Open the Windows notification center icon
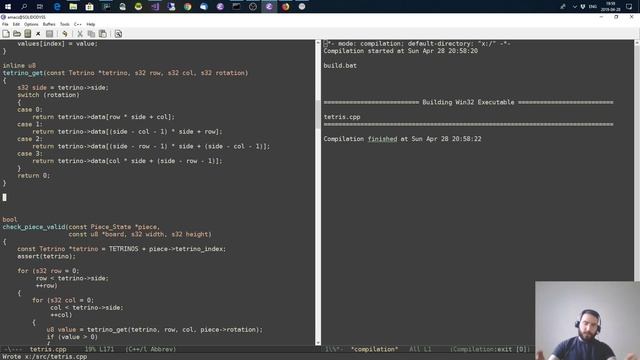The height and width of the screenshot is (360, 640). click(629, 7)
